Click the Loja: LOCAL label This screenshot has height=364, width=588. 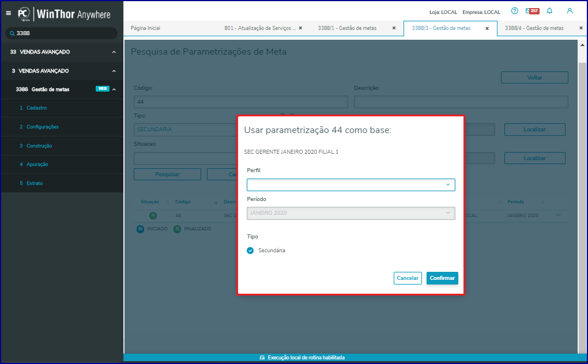(x=443, y=12)
